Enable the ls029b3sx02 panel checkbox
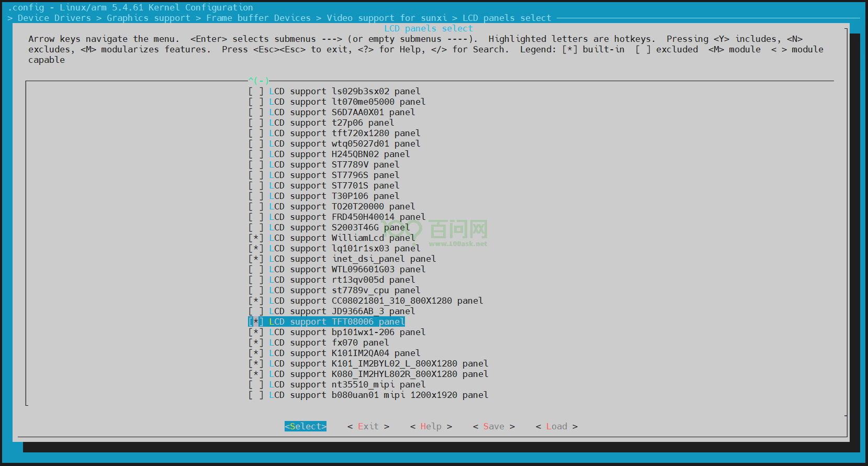This screenshot has height=466, width=868. 256,91
